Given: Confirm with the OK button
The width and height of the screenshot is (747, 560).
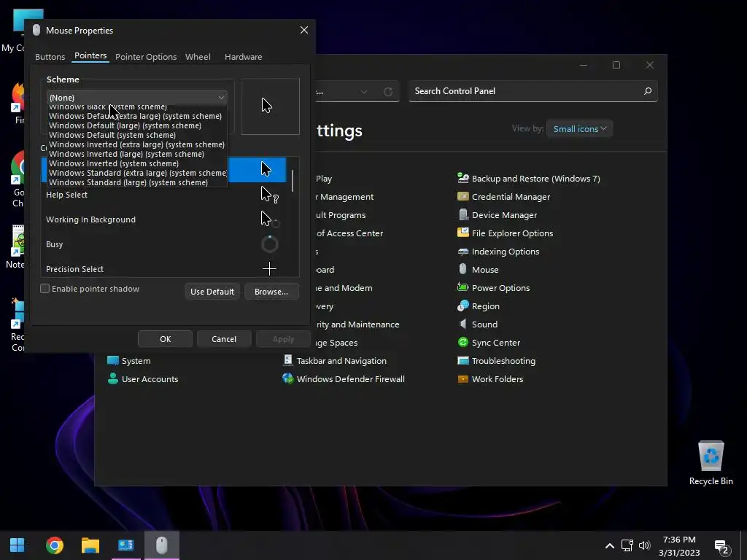Looking at the screenshot, I should coord(166,339).
